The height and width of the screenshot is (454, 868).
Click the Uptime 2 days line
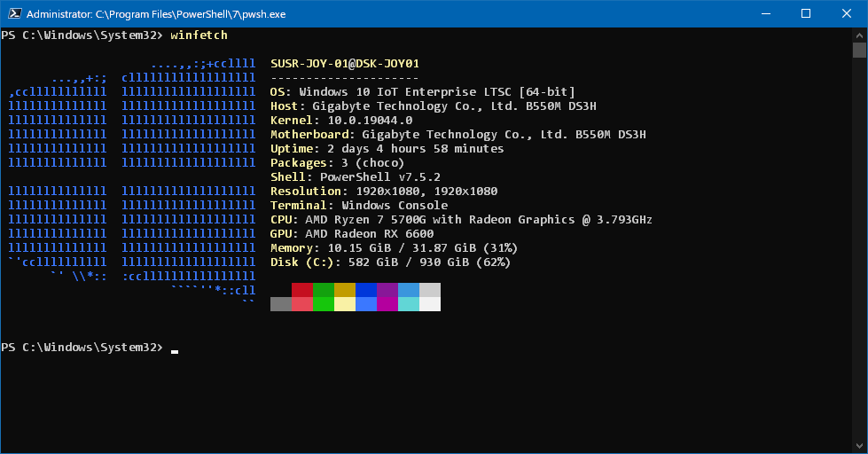pos(387,148)
